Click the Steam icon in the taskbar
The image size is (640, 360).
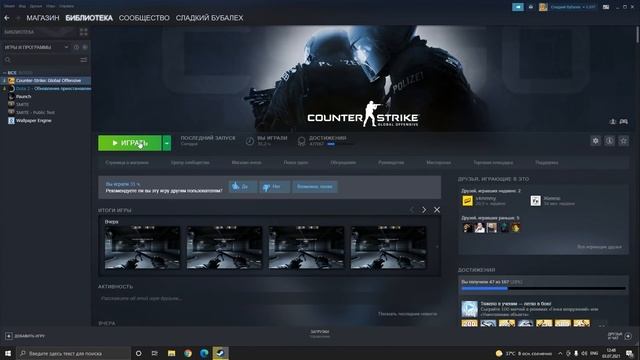coord(220,353)
